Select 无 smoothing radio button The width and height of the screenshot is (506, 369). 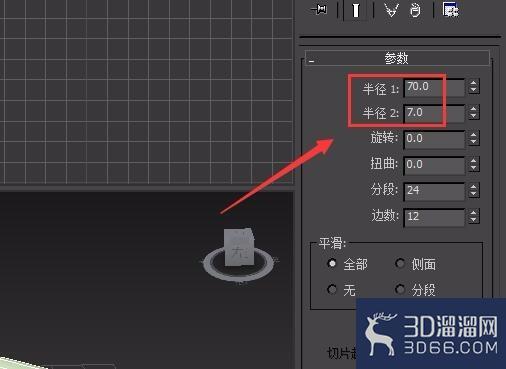point(332,289)
